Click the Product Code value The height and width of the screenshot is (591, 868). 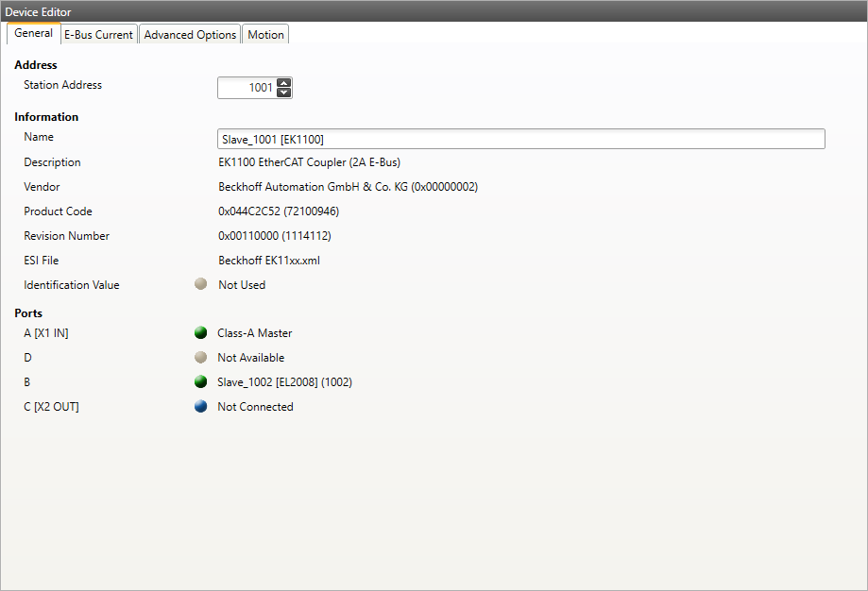tap(279, 211)
